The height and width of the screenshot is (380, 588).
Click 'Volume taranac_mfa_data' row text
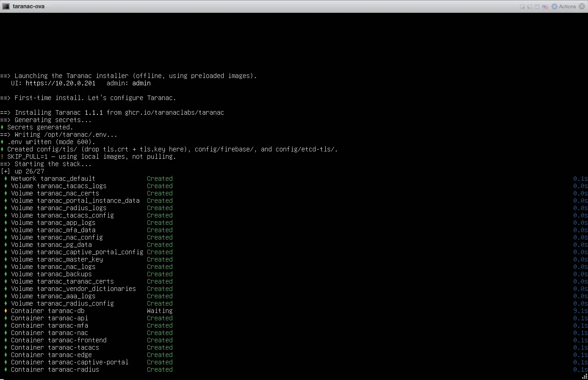[53, 230]
